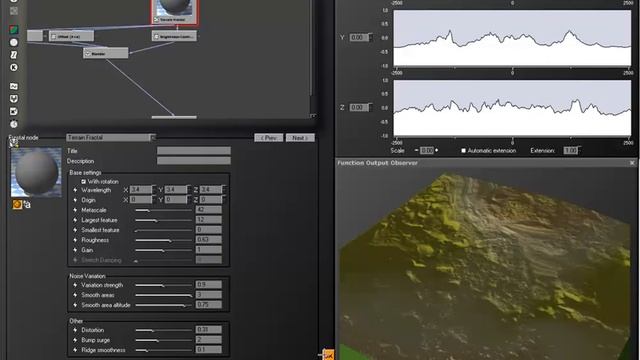Click the Scale value field
Screen dimensions: 640x360
pyautogui.click(x=427, y=150)
